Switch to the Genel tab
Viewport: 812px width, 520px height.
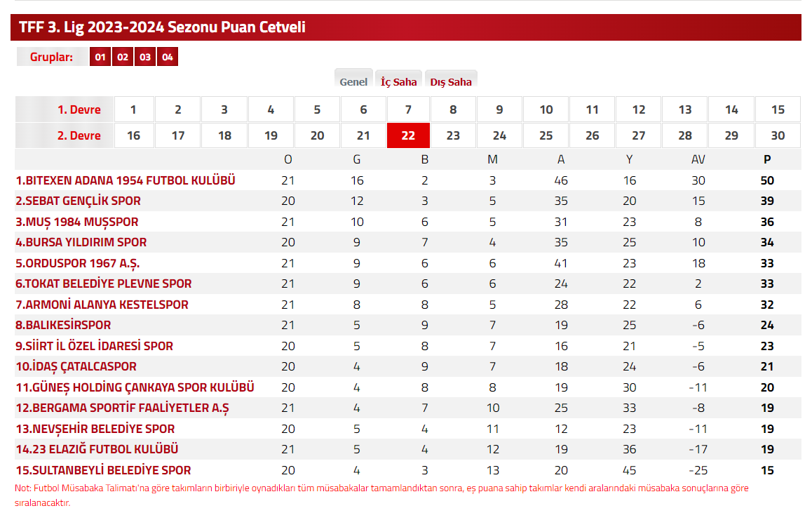353,81
